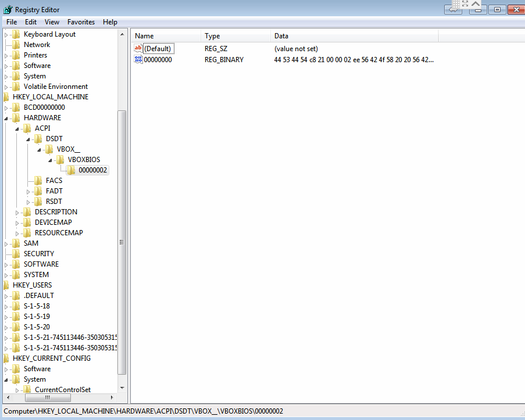This screenshot has height=420, width=525.
Task: Click the string icon beside (Default) value
Action: pyautogui.click(x=138, y=49)
